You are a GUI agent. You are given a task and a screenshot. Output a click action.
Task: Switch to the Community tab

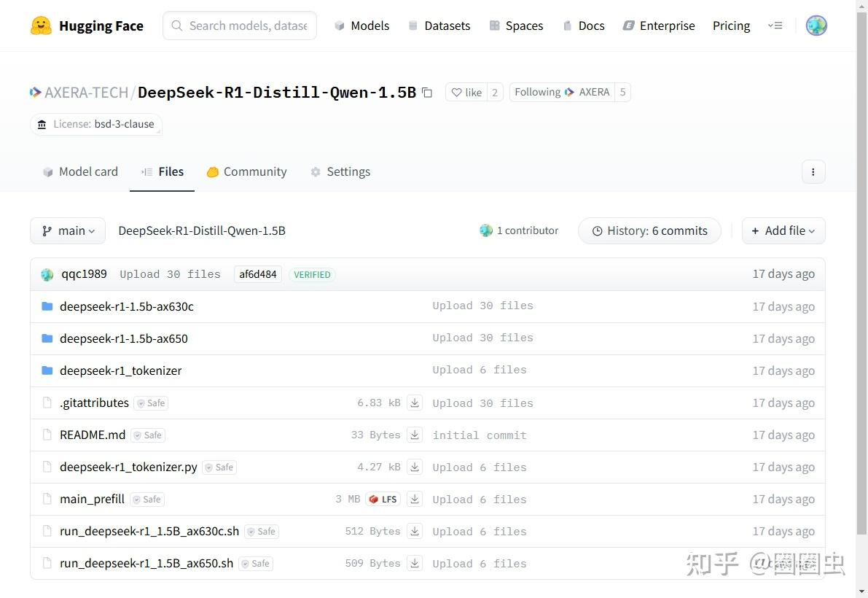pos(246,171)
